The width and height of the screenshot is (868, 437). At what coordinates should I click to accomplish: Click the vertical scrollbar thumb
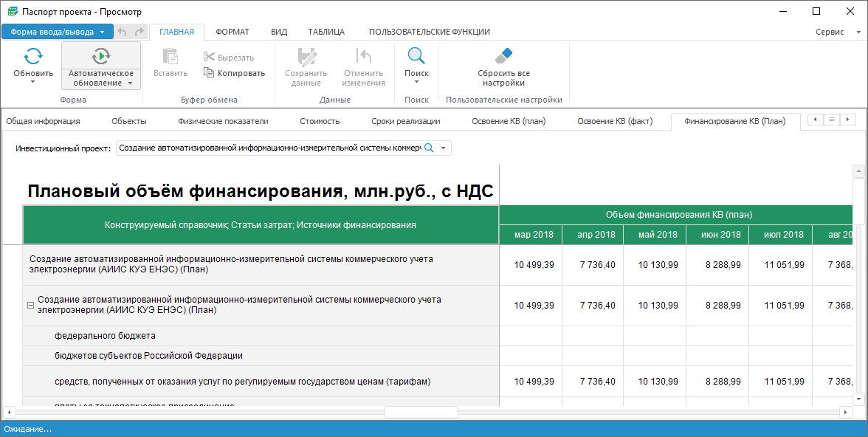click(x=858, y=201)
